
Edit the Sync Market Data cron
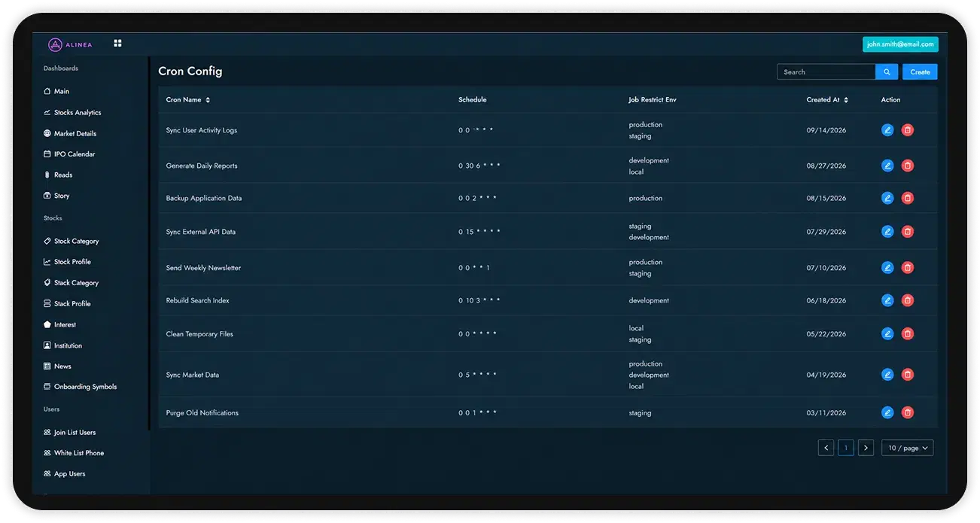[x=887, y=374]
